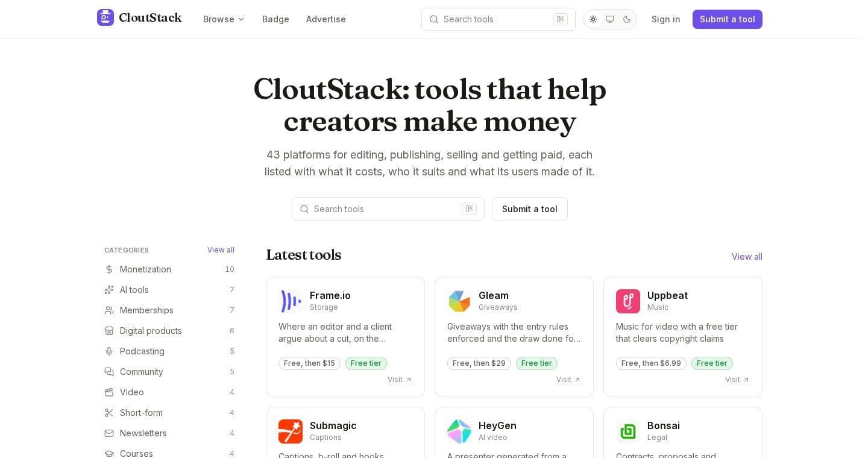Open the Browse dropdown menu
The image size is (868, 458).
[224, 19]
